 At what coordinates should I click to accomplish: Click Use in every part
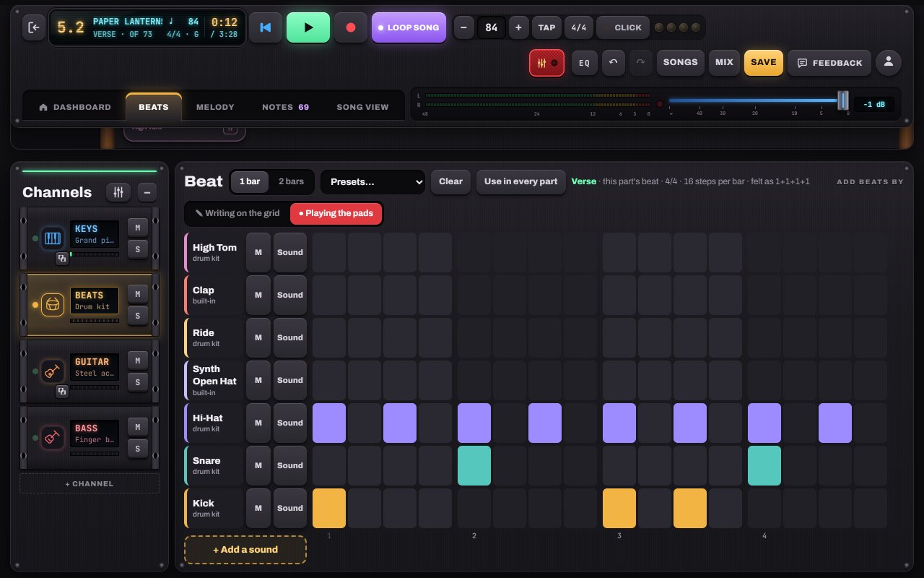pos(520,182)
